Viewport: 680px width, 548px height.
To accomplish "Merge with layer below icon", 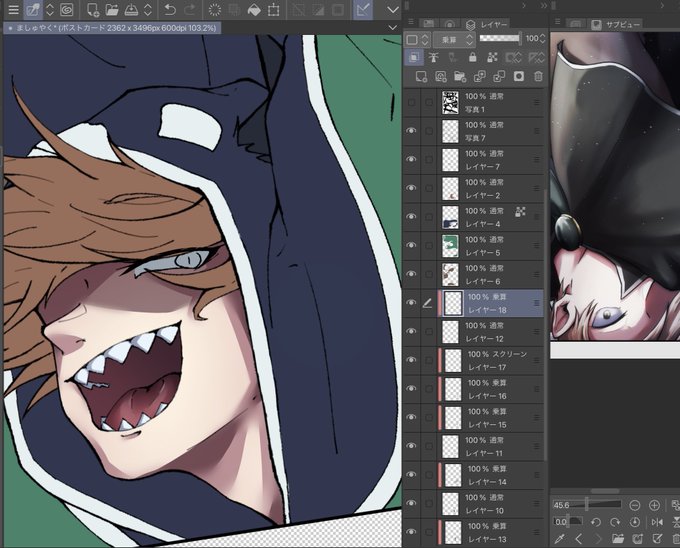I will point(499,77).
